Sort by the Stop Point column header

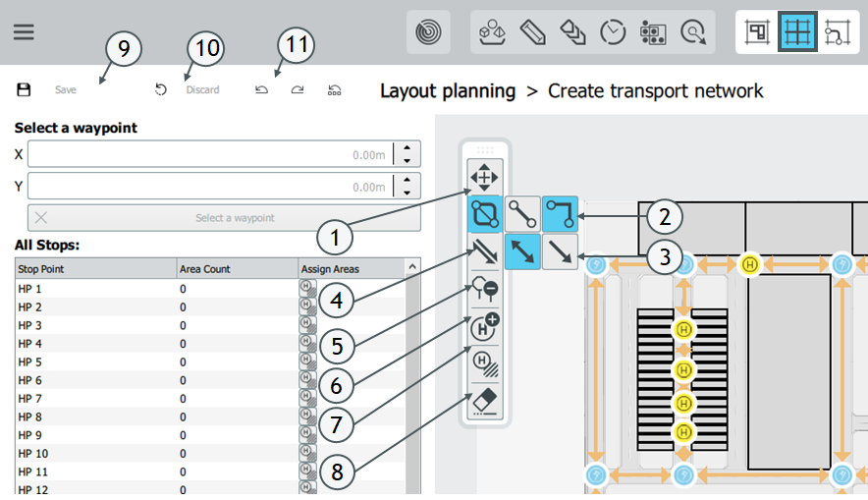pyautogui.click(x=96, y=269)
